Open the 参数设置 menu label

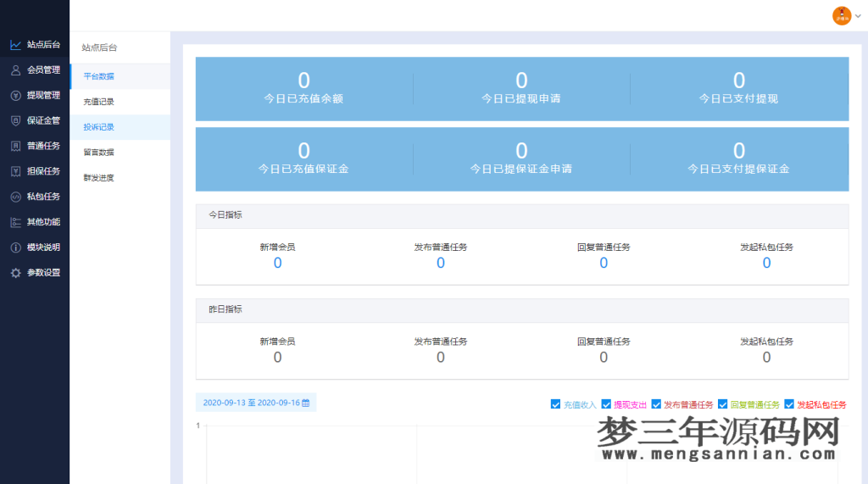[44, 272]
